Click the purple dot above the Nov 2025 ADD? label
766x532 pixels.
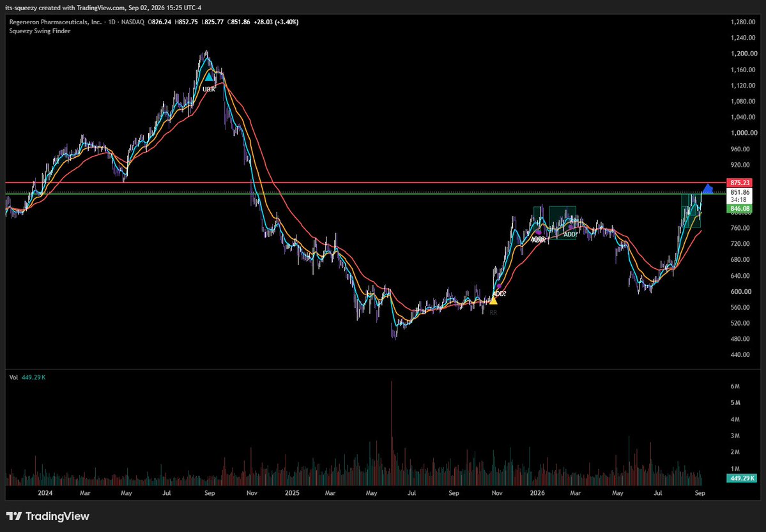pos(499,286)
